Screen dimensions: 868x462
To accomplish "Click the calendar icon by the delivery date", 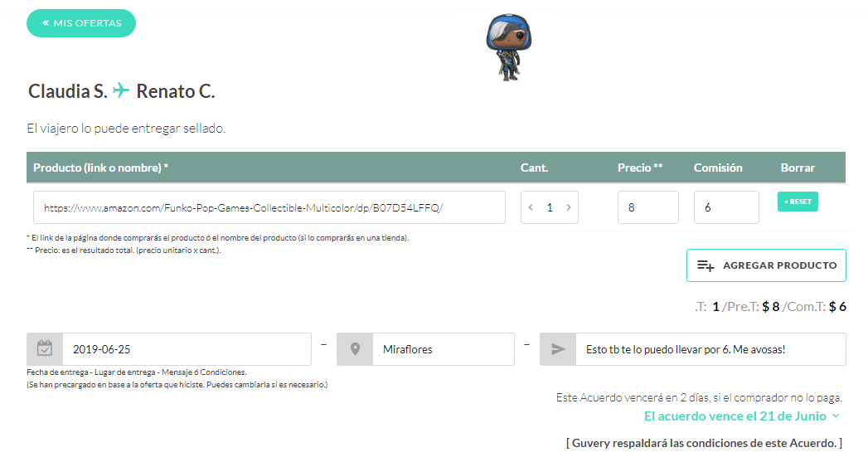I will point(45,349).
